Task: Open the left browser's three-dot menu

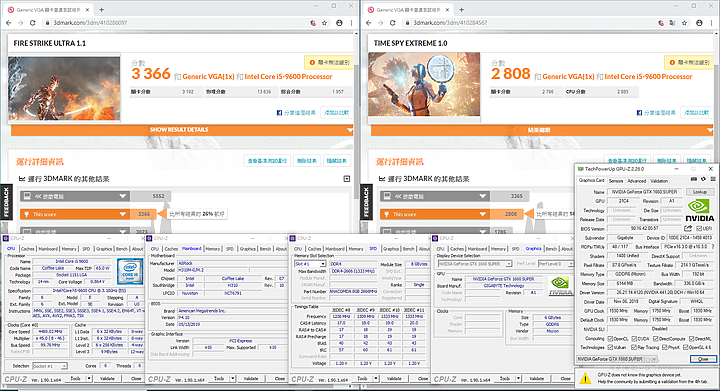Action: tap(351, 22)
